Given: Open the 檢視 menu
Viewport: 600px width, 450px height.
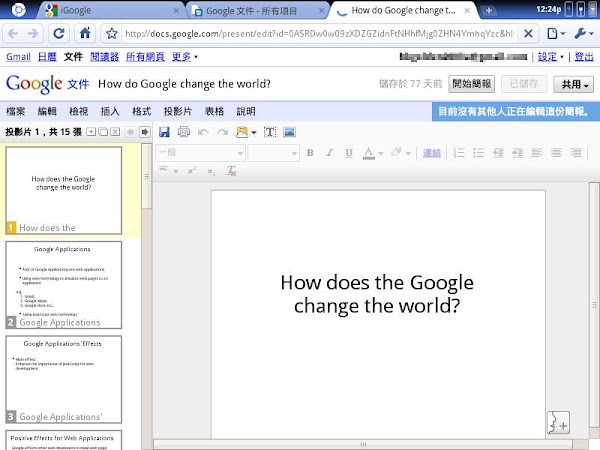Looking at the screenshot, I should pos(78,111).
